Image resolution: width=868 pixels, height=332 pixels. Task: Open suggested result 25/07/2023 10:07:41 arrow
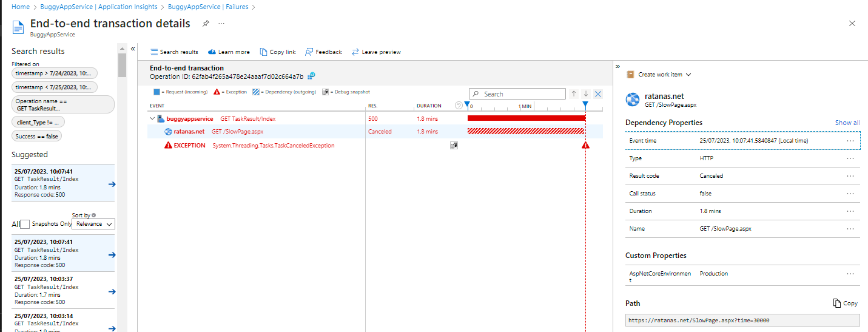[x=112, y=184]
